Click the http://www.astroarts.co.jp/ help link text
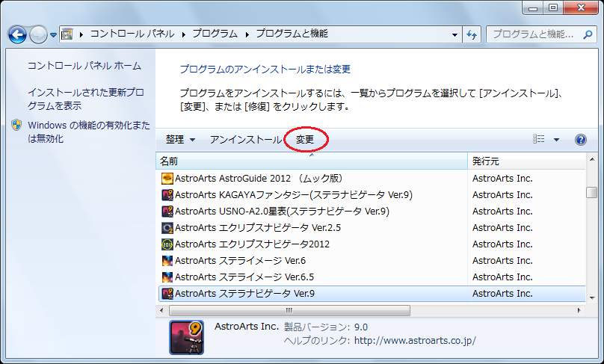 tap(415, 341)
